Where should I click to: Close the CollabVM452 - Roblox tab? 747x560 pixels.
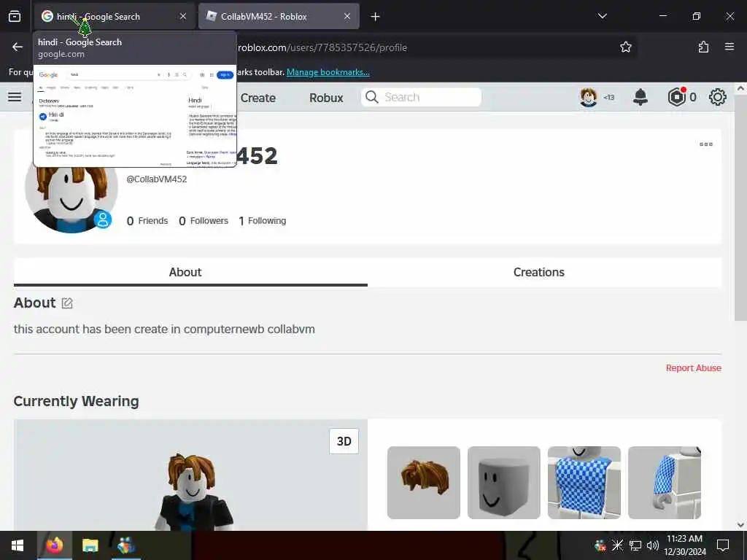pyautogui.click(x=347, y=17)
